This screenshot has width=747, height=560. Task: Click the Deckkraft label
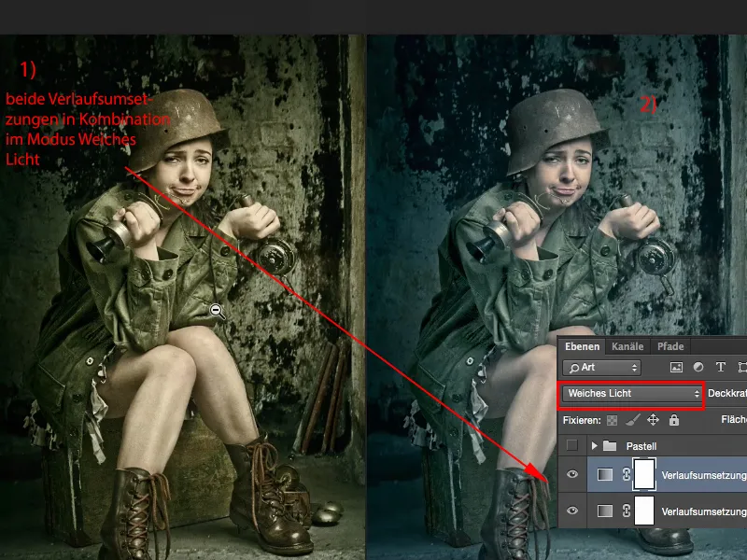pos(725,394)
